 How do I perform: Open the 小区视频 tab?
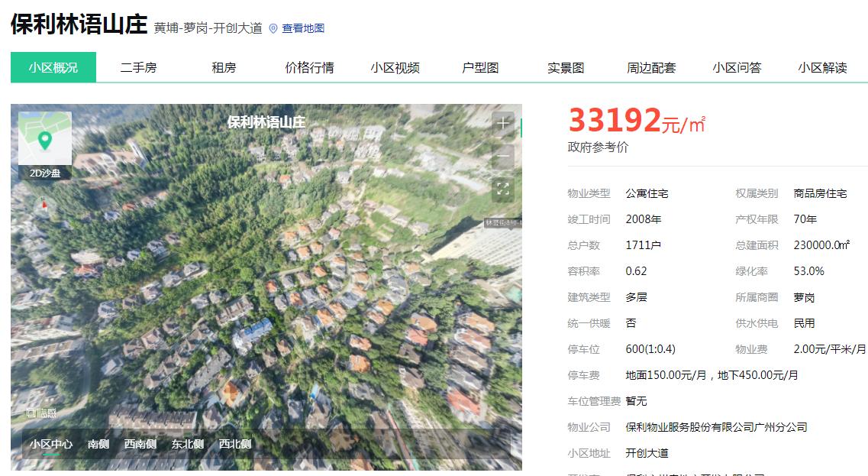coord(395,67)
